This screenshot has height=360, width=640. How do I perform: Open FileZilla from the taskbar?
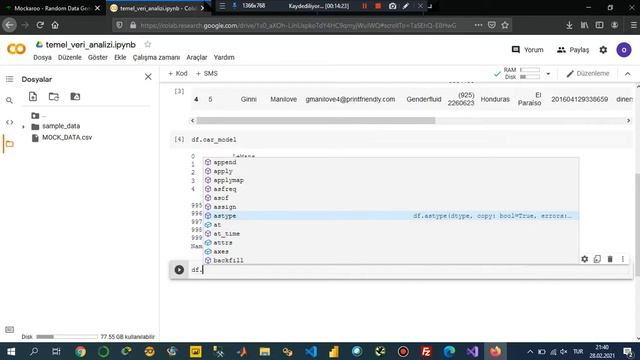pyautogui.click(x=426, y=351)
